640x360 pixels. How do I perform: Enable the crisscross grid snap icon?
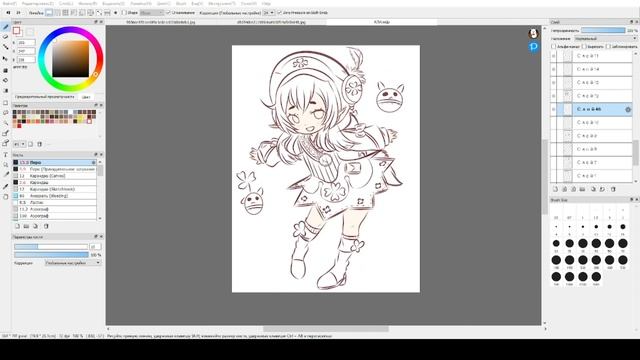pyautogui.click(x=65, y=13)
